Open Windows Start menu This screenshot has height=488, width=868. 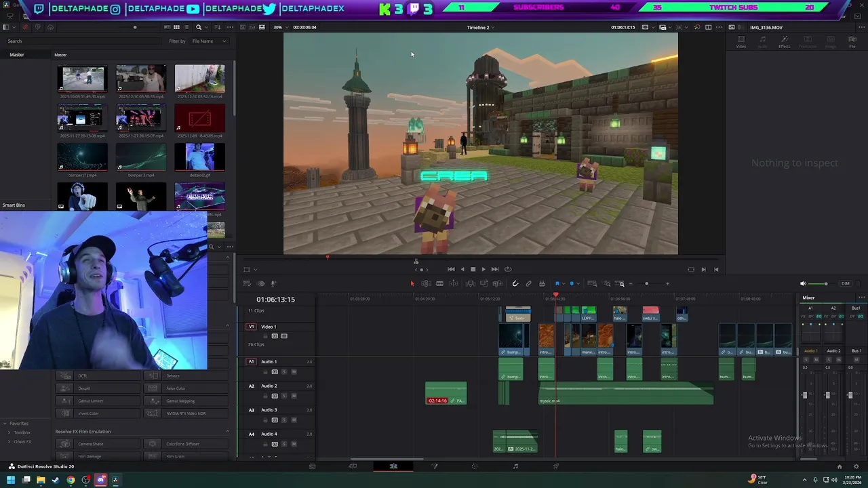[x=11, y=481]
